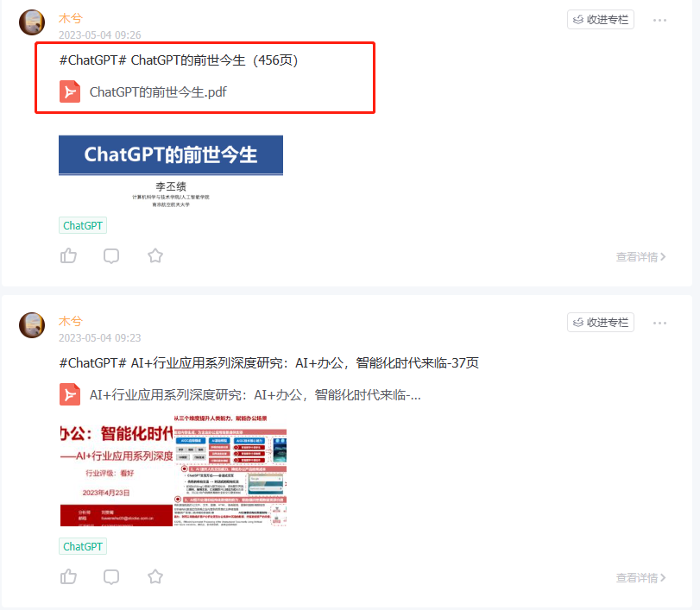Open author 木兮 profile link in first post
The height and width of the screenshot is (610, 700).
[71, 18]
